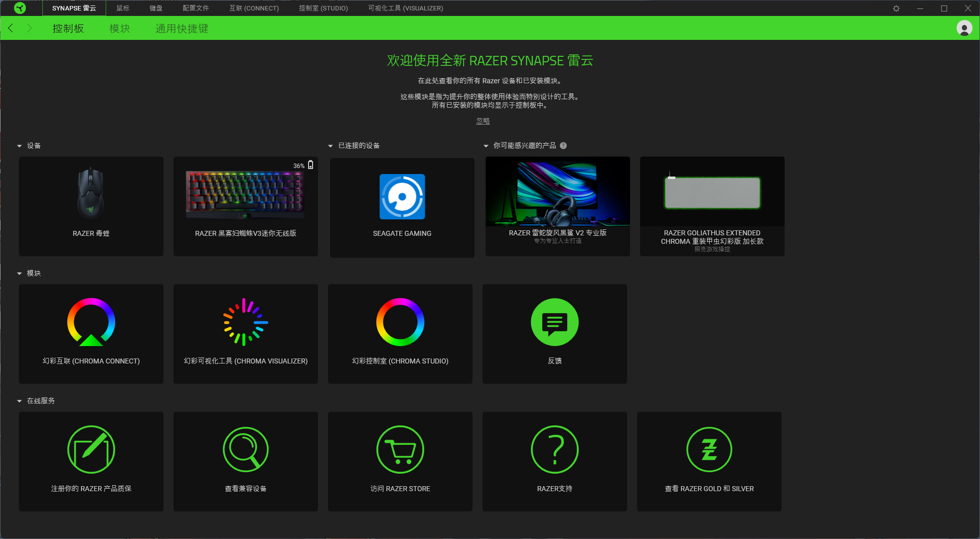Open the BlackWidow V3 Mini keyboard image

245,195
